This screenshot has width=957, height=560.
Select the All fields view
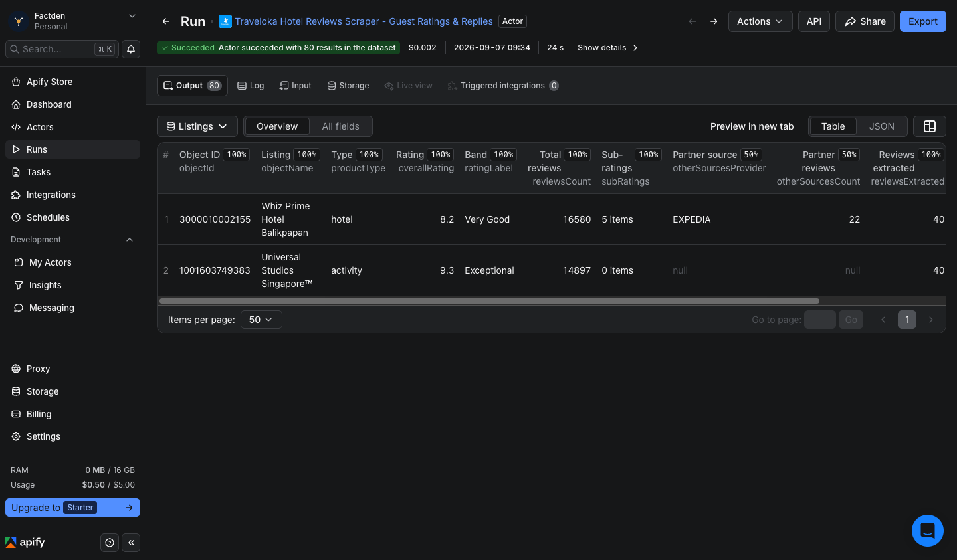pyautogui.click(x=340, y=126)
